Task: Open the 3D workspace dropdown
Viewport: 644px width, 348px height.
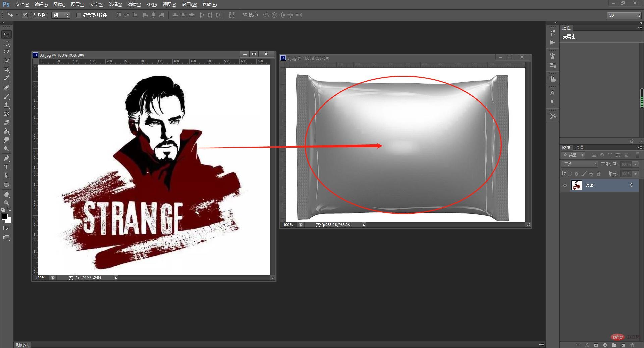Action: click(624, 15)
